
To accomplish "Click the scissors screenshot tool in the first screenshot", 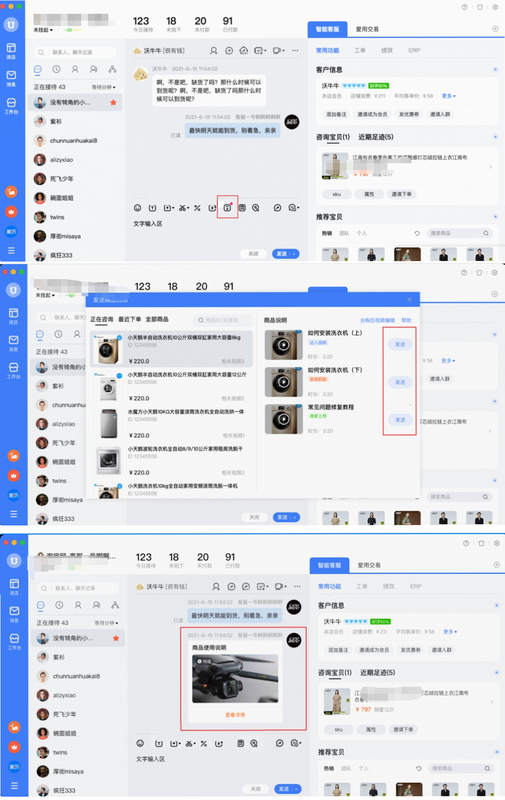I will tap(182, 208).
